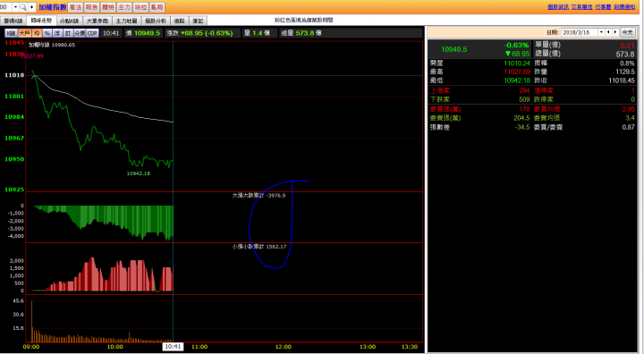This screenshot has height=354, width=644.
Task: Click the 最高 value 11027.89 in the quote panel
Action: coord(517,72)
